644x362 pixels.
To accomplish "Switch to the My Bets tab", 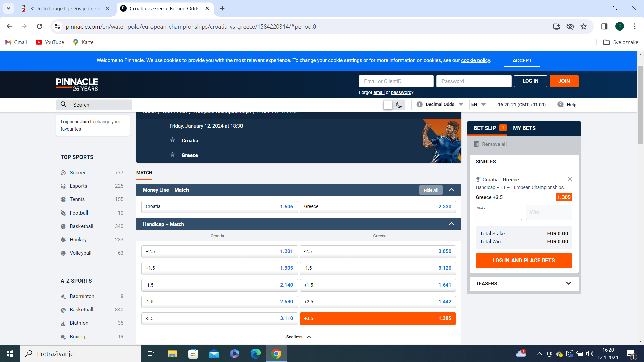I will [x=524, y=128].
